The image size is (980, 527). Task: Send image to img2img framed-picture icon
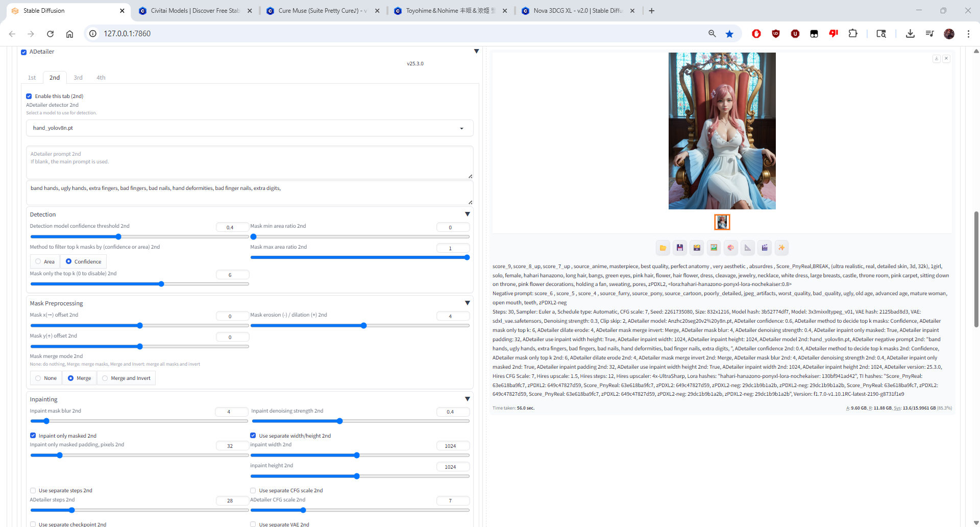[x=714, y=248]
